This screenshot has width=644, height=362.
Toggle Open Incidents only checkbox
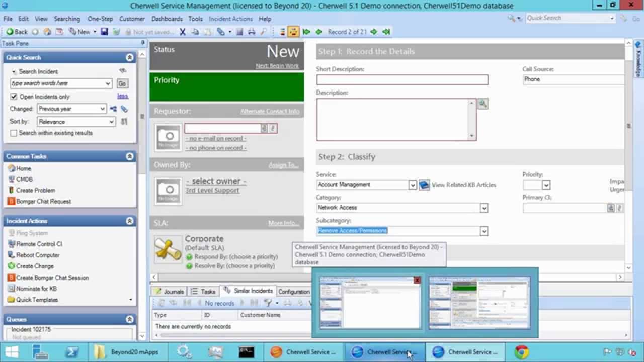14,97
